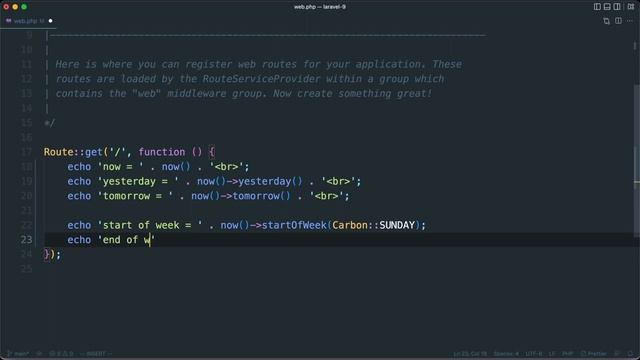Click the SUNDAY constant

[x=397, y=225]
